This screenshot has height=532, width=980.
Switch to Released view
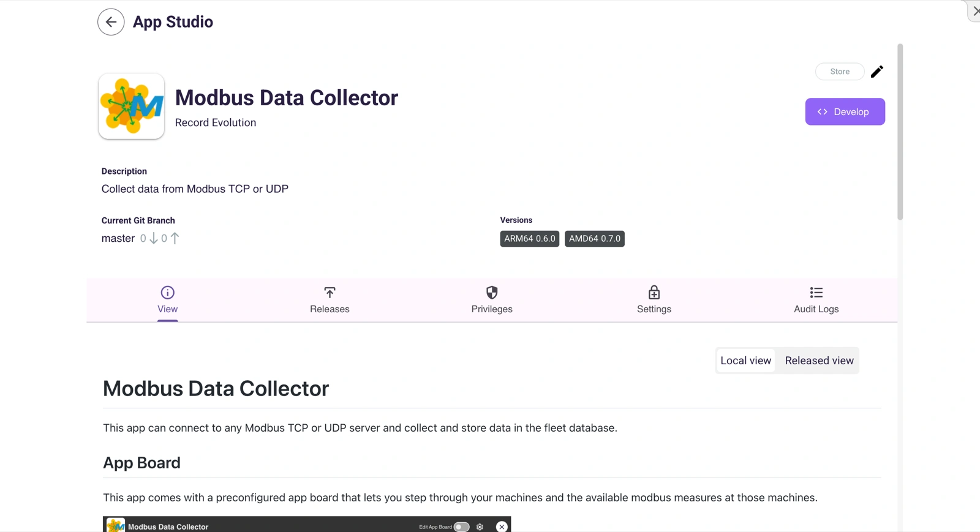point(819,361)
